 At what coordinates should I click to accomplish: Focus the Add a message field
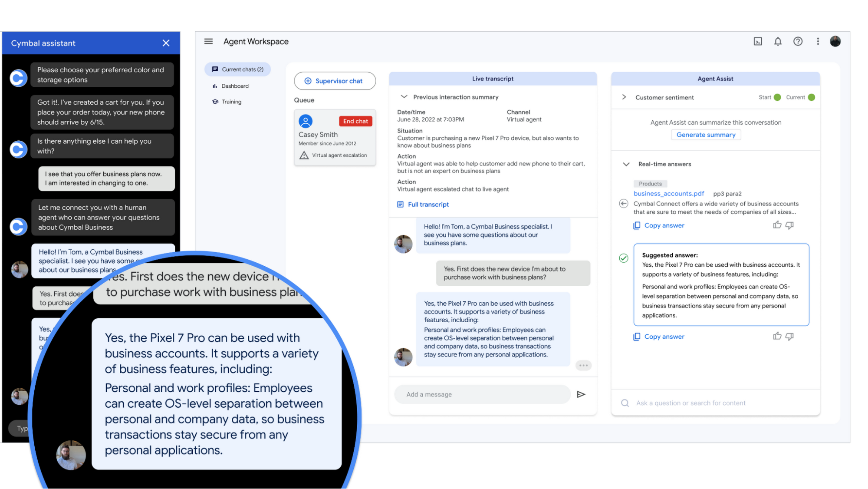click(x=482, y=394)
